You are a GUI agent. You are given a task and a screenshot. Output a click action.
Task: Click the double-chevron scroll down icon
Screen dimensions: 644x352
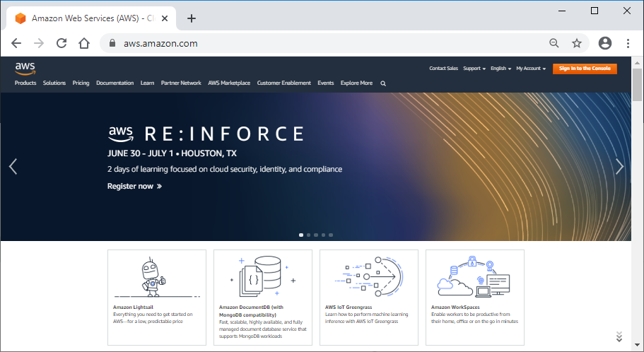point(619,336)
